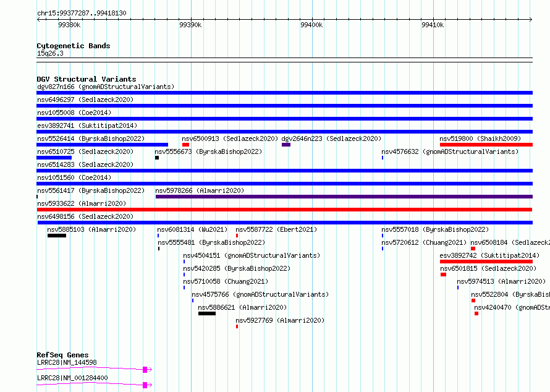550x392 pixels.
Task: Open nsv5720612 (Chuang2021) variant
Action: pyautogui.click(x=424, y=242)
